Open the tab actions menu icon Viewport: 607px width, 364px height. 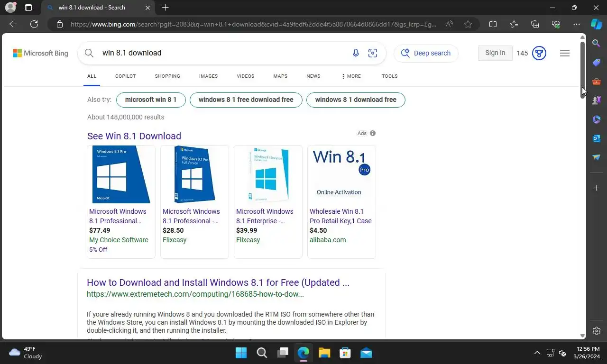pyautogui.click(x=28, y=8)
